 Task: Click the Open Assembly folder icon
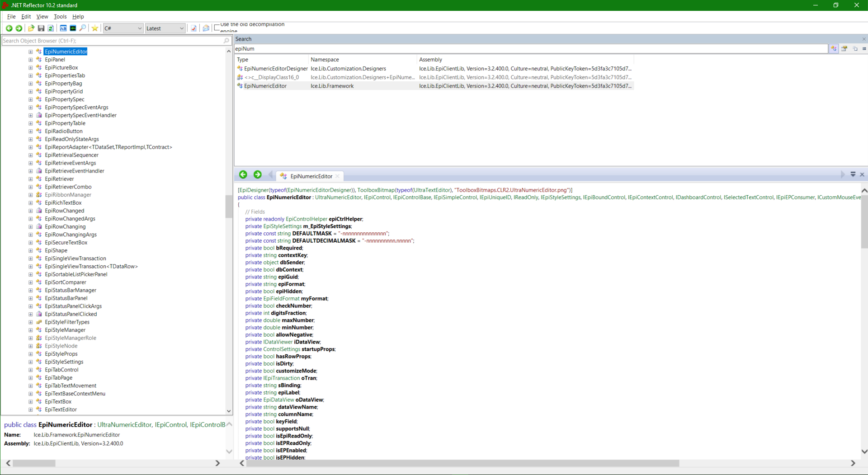pyautogui.click(x=31, y=28)
